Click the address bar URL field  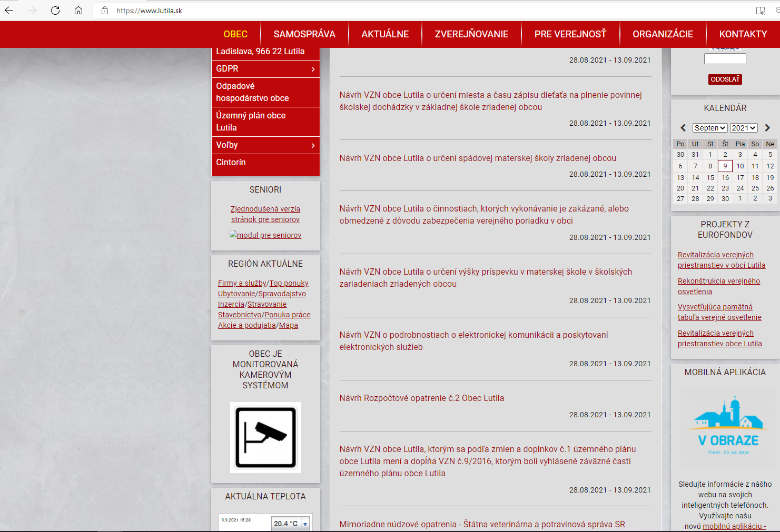coord(421,11)
